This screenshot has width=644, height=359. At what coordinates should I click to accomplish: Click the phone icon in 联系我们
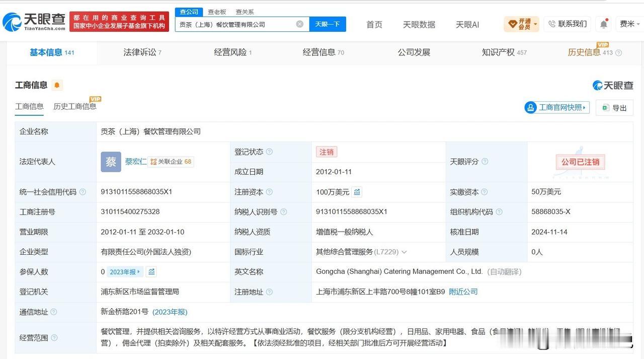pos(552,24)
